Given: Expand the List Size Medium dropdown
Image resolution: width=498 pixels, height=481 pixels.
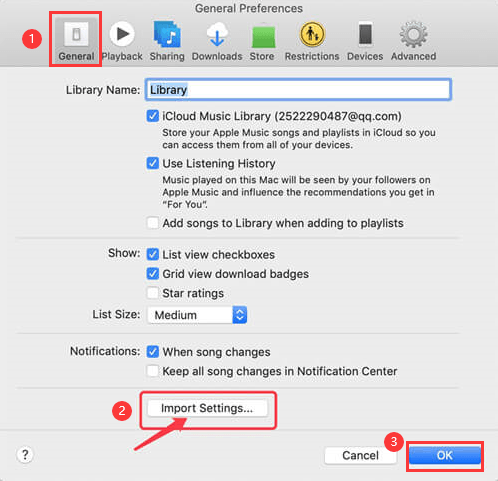Looking at the screenshot, I should tap(197, 315).
